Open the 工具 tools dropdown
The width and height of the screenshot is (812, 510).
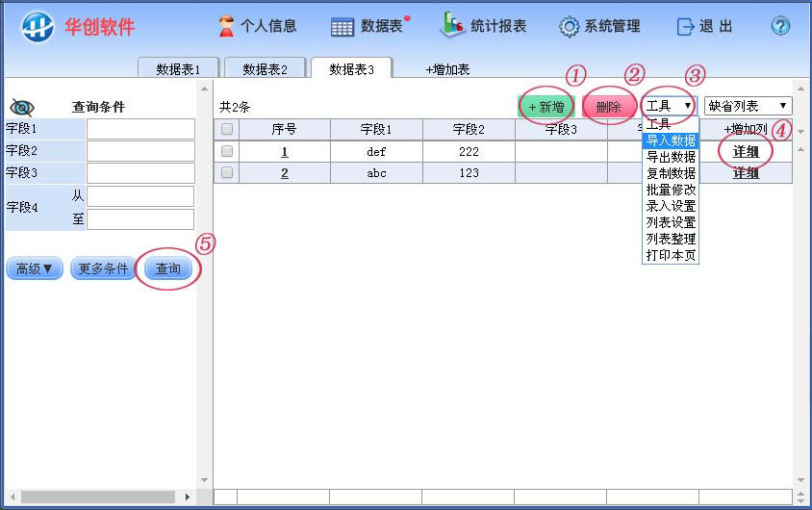click(669, 106)
